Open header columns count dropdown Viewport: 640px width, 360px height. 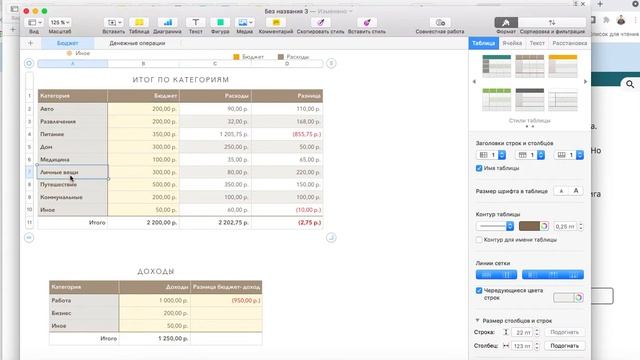tap(491, 155)
